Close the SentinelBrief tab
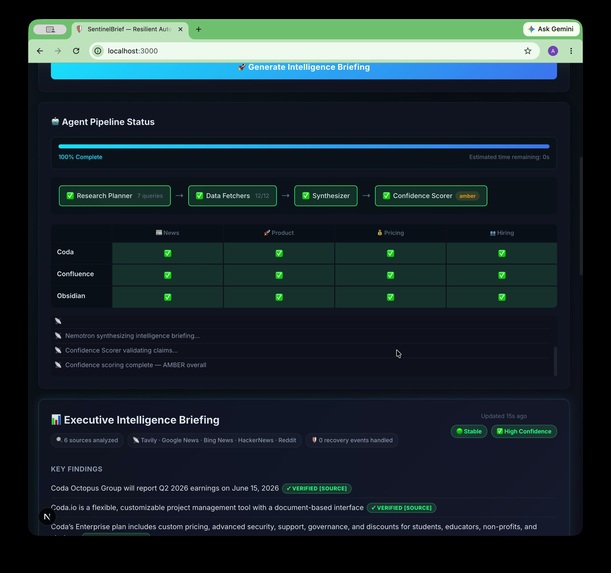Viewport: 611px width, 573px height. [x=180, y=29]
